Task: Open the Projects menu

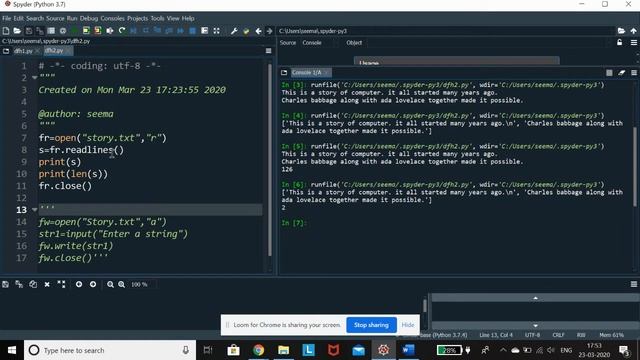Action: (137, 18)
